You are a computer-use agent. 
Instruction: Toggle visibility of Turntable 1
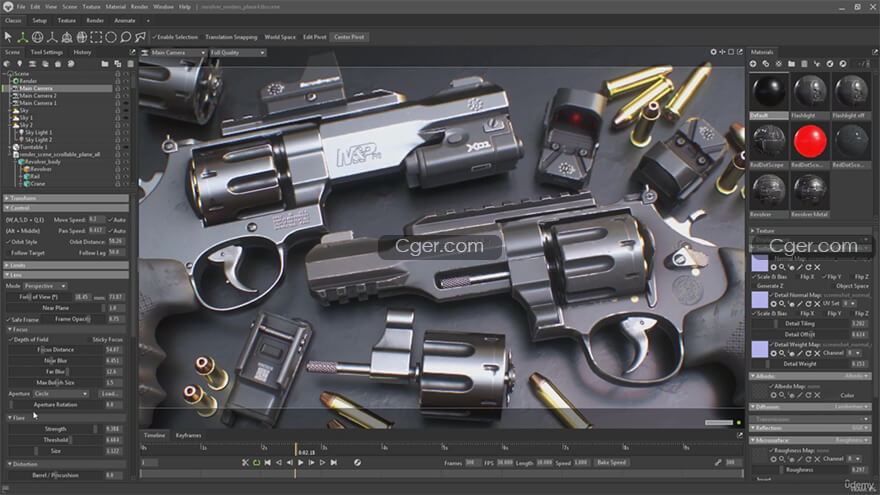coord(126,147)
